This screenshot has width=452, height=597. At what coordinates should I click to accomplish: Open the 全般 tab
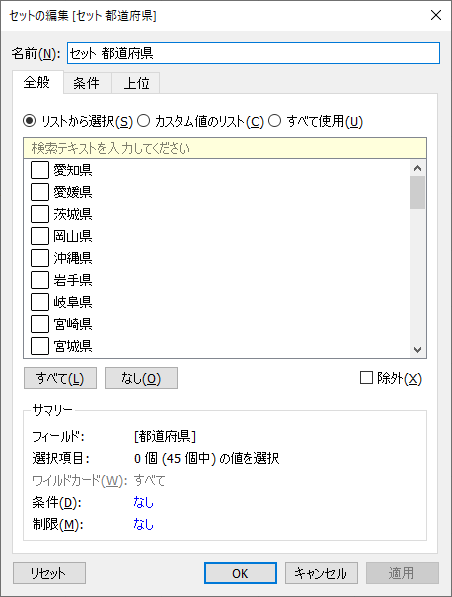pyautogui.click(x=37, y=82)
